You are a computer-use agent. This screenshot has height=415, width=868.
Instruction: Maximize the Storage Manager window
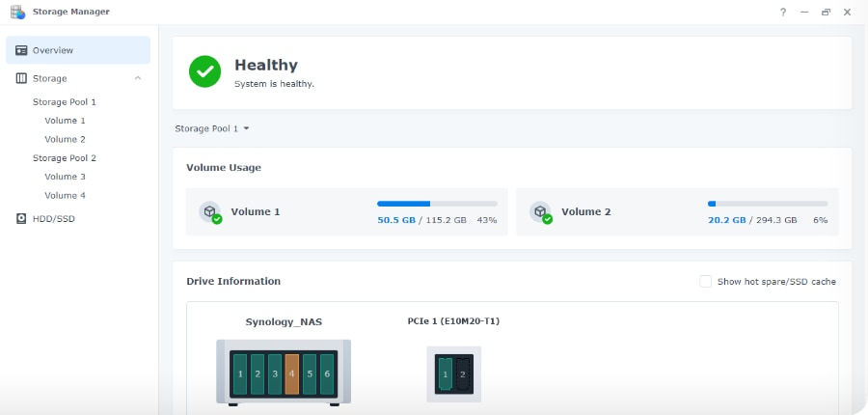826,12
